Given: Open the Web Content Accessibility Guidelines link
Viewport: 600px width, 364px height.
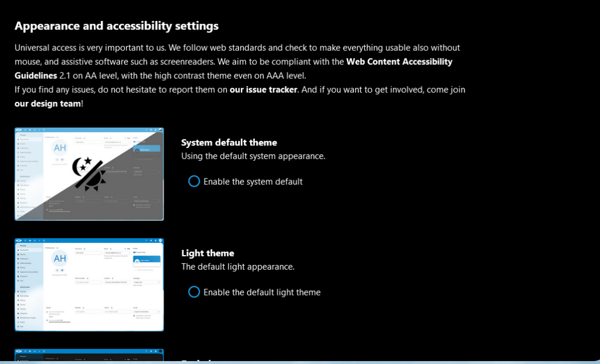Looking at the screenshot, I should click(x=399, y=61).
